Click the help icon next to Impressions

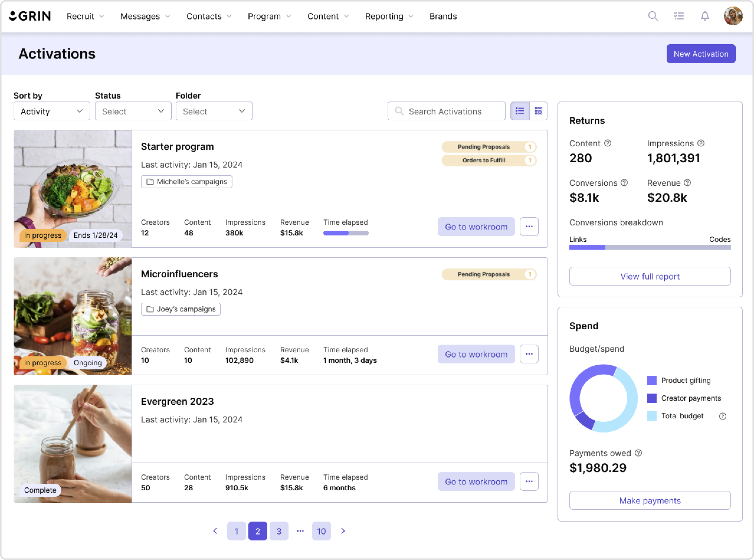point(701,143)
